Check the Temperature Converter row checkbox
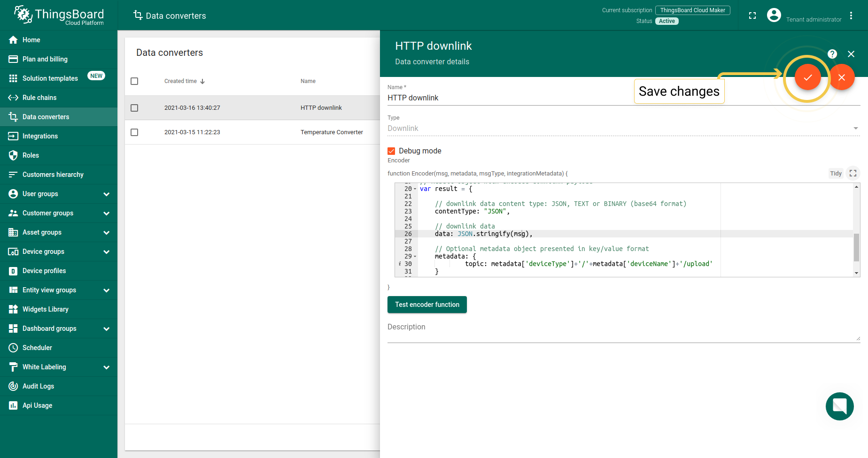This screenshot has height=458, width=868. [134, 132]
